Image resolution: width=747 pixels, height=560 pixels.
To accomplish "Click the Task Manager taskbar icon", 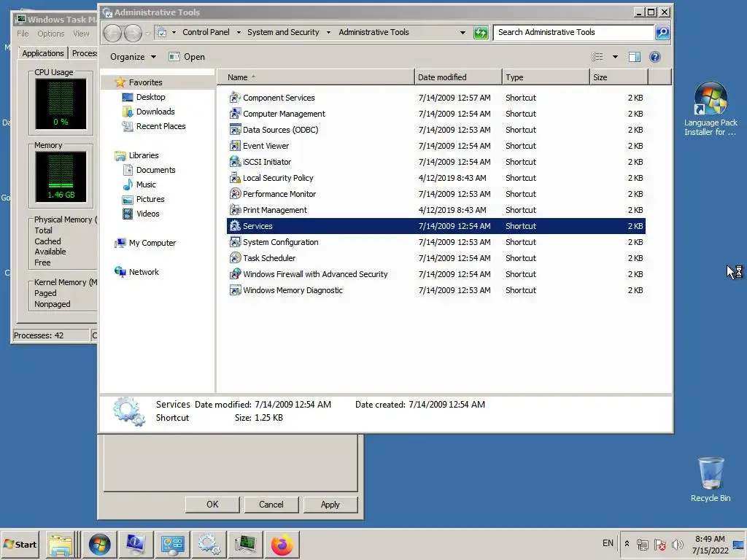I will click(x=245, y=544).
